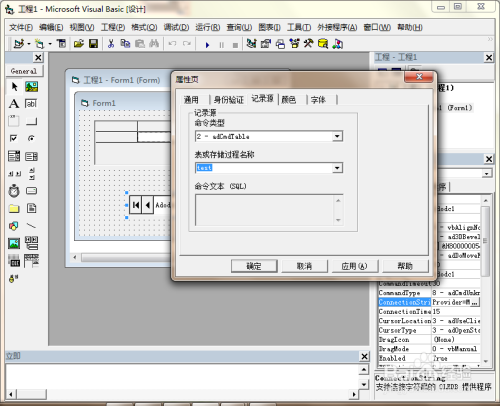Click the Cut scissors toolbar icon
This screenshot has width=500, height=406.
111,44
